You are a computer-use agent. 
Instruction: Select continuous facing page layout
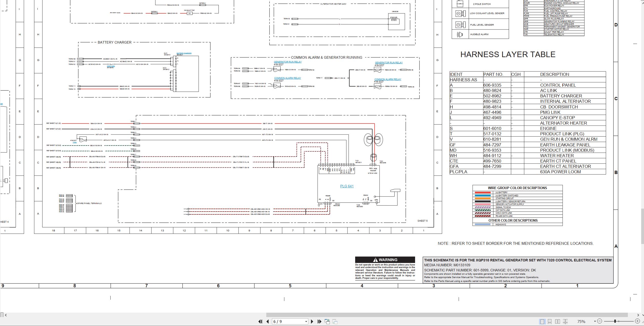tap(565, 321)
